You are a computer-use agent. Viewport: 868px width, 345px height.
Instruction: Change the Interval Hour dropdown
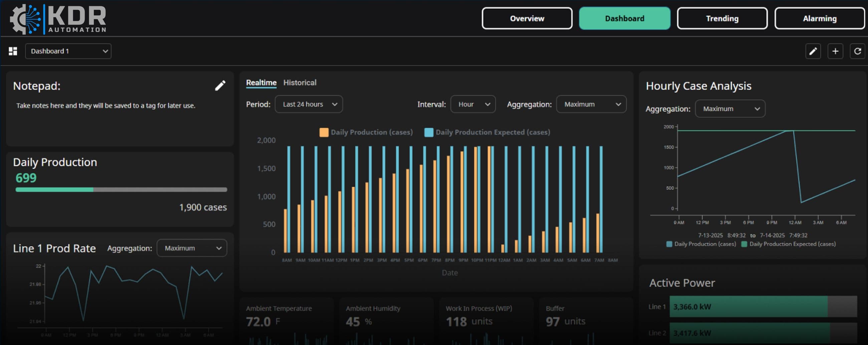[473, 104]
